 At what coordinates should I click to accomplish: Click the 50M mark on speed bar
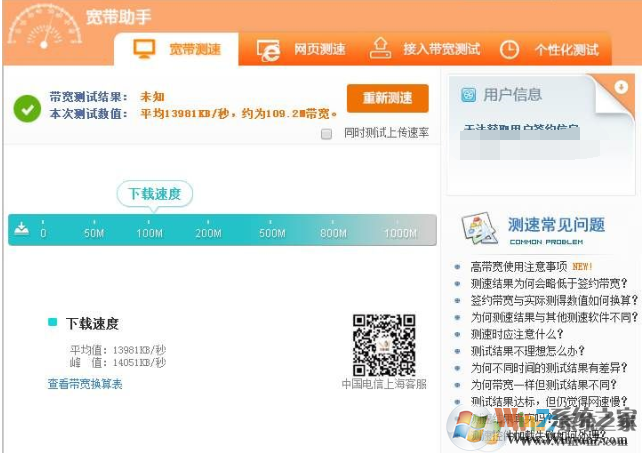pos(94,233)
